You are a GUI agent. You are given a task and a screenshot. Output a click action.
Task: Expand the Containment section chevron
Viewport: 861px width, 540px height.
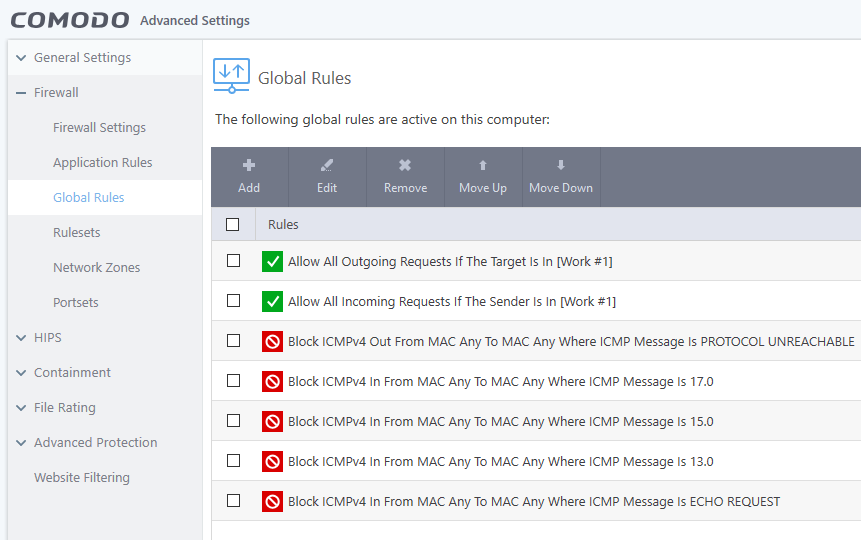(x=21, y=373)
